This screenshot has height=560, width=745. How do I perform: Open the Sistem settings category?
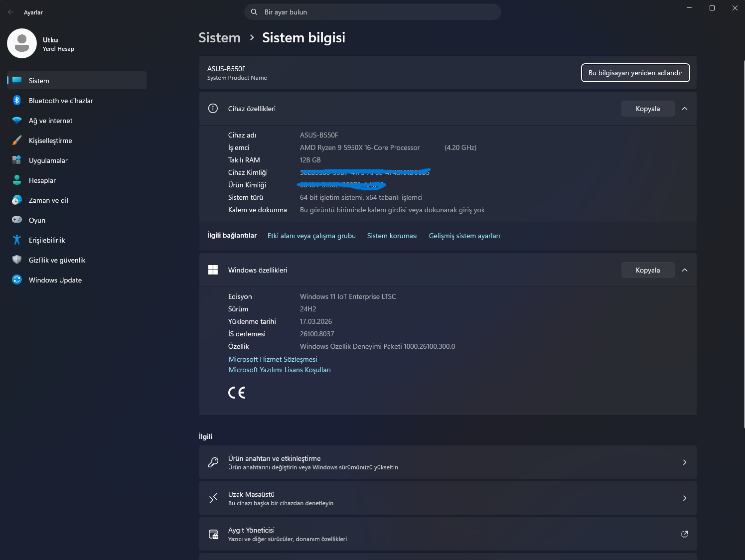pyautogui.click(x=77, y=80)
